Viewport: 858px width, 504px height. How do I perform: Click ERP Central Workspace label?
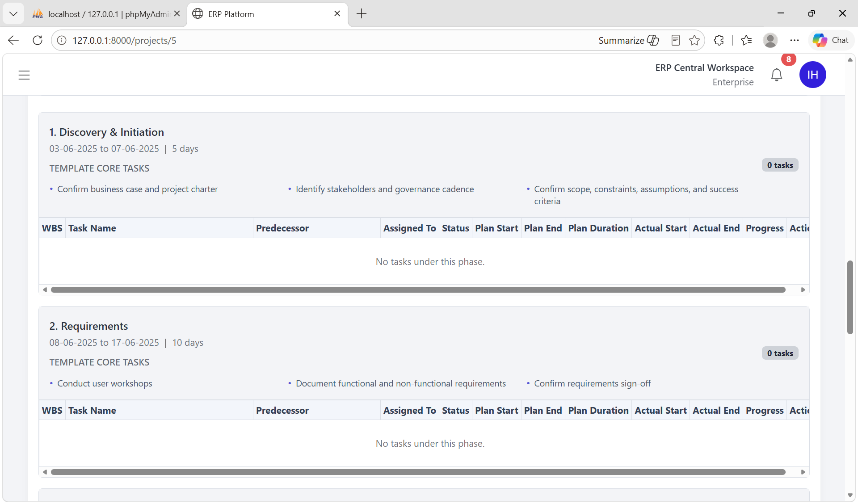(704, 67)
